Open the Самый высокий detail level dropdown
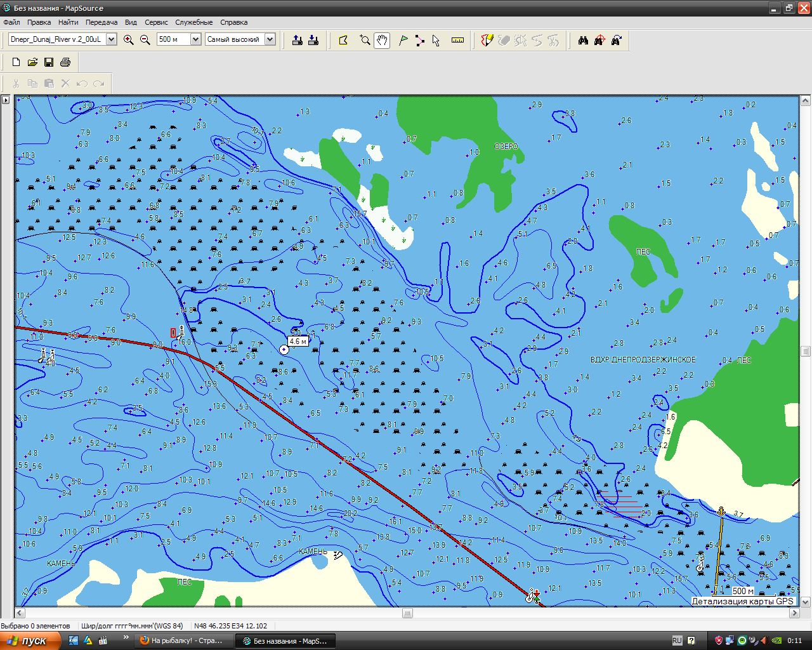Viewport: 812px width, 650px height. 270,39
